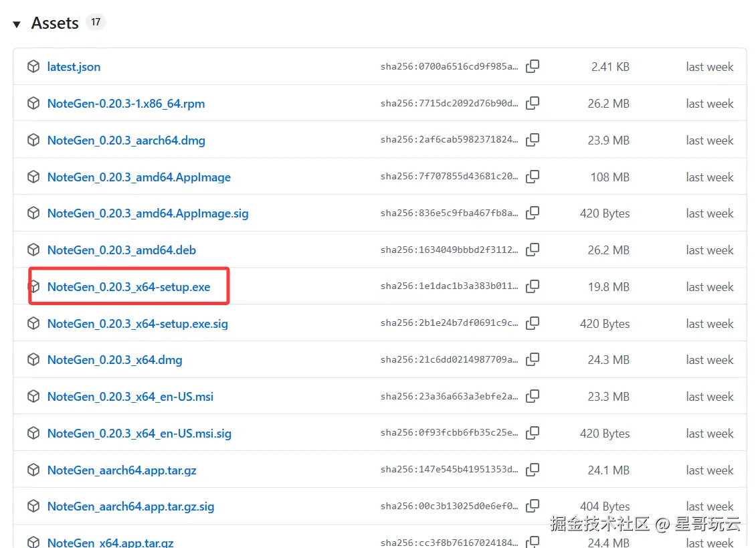This screenshot has height=548, width=756.
Task: Copy sha256 of amd64.AppImage 108 MB
Action: 533,176
